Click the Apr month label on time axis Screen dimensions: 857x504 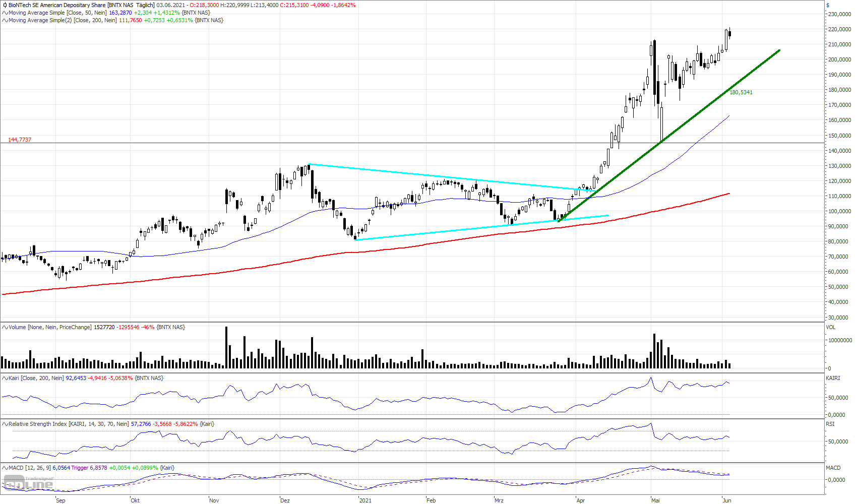point(581,500)
